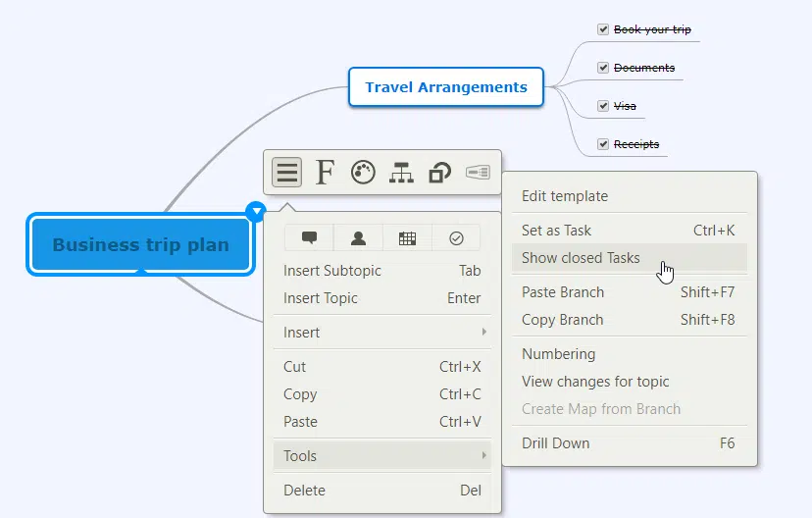Select Show closed Tasks menu item
The image size is (812, 518).
coord(581,258)
